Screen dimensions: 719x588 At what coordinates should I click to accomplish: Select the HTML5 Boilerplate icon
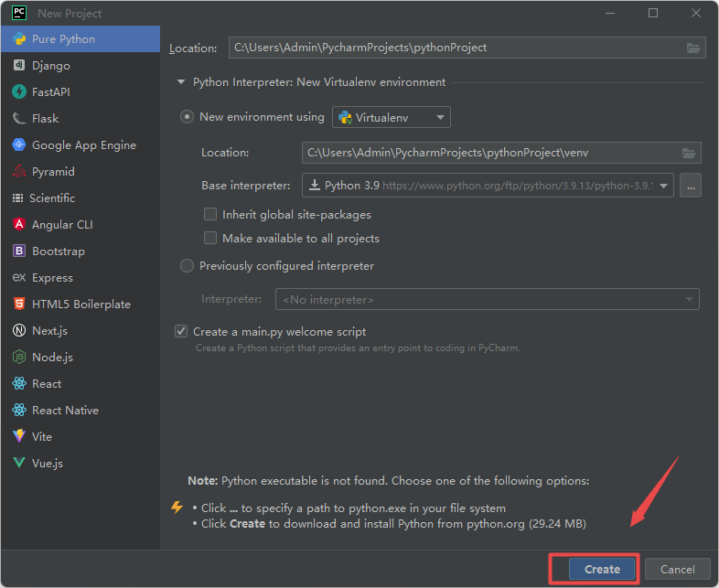(18, 305)
